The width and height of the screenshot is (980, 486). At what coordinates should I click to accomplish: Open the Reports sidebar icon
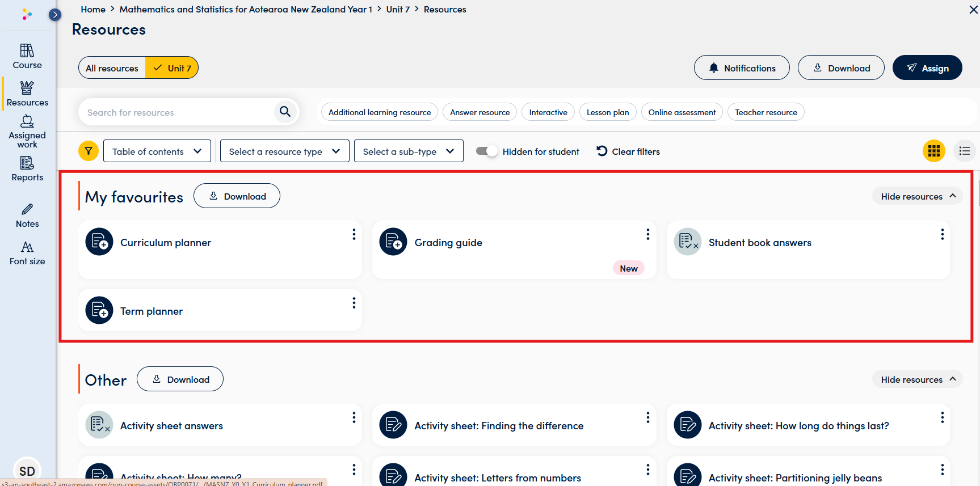click(27, 169)
